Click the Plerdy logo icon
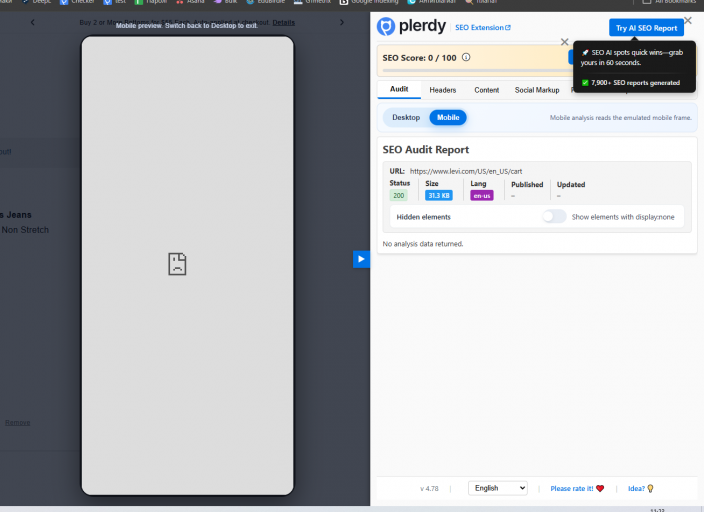This screenshot has height=512, width=704. 386,26
